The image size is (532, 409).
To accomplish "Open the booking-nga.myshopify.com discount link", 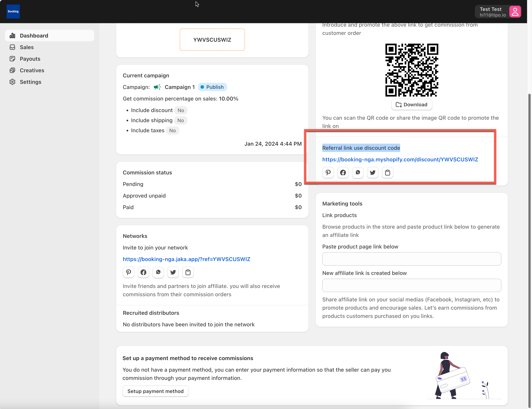I will pos(400,160).
